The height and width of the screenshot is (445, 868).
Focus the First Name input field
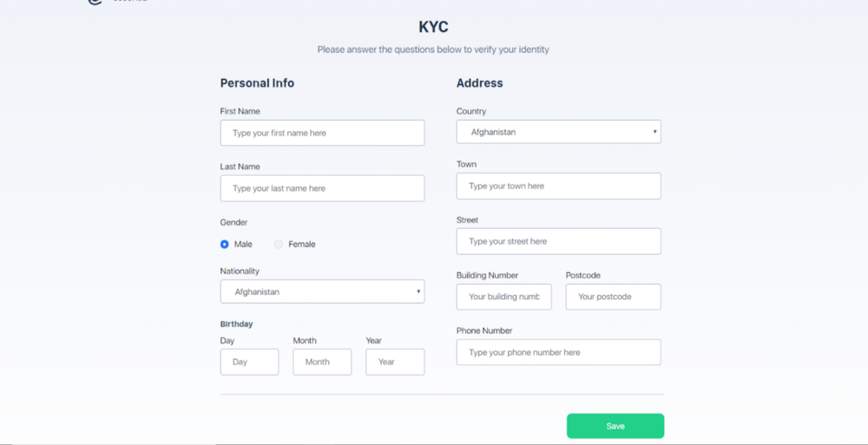pyautogui.click(x=322, y=133)
